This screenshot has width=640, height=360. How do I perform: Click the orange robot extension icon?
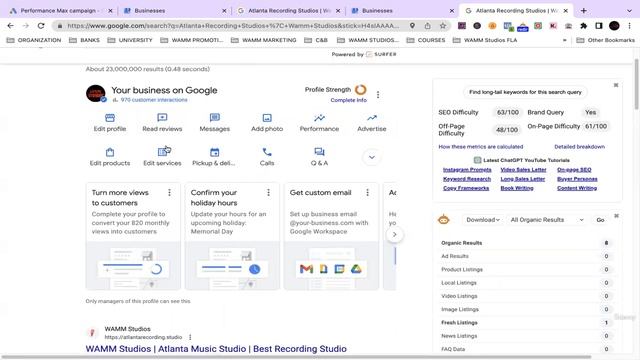pyautogui.click(x=444, y=220)
